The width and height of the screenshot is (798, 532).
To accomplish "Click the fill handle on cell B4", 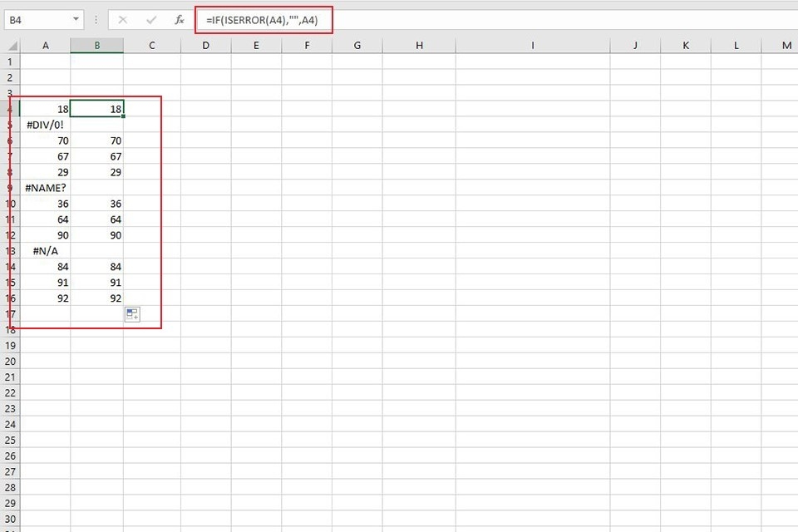I will point(123,116).
